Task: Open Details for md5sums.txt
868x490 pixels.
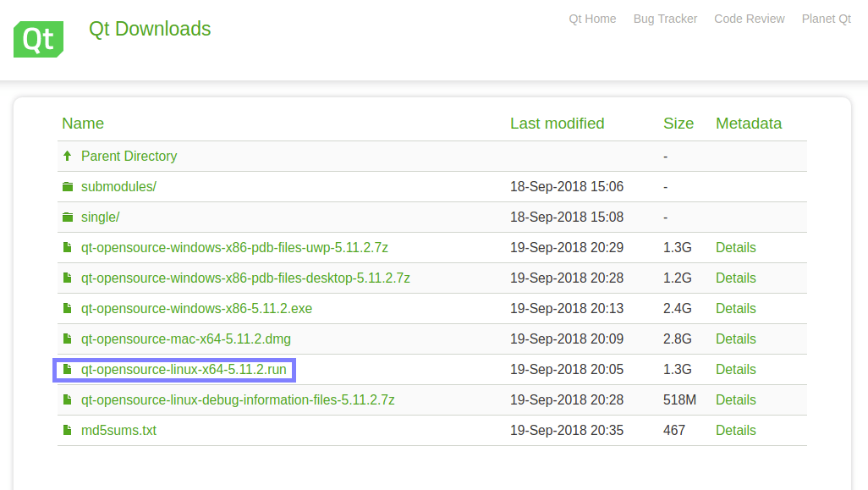Action: coord(735,430)
